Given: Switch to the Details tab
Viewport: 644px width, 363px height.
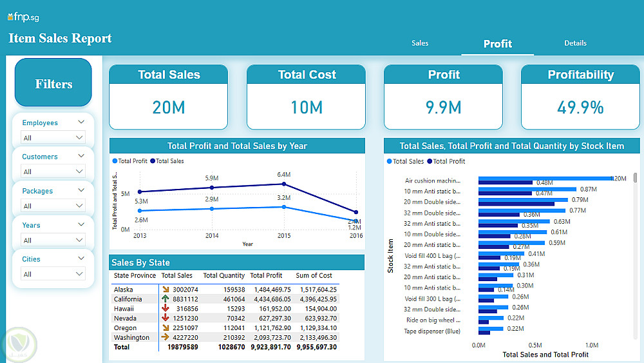Looking at the screenshot, I should (575, 43).
